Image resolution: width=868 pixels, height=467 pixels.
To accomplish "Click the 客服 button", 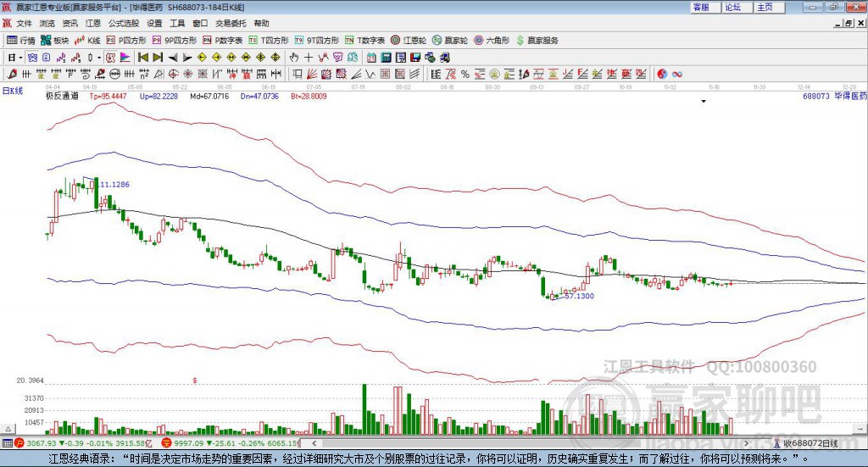I will coord(701,7).
